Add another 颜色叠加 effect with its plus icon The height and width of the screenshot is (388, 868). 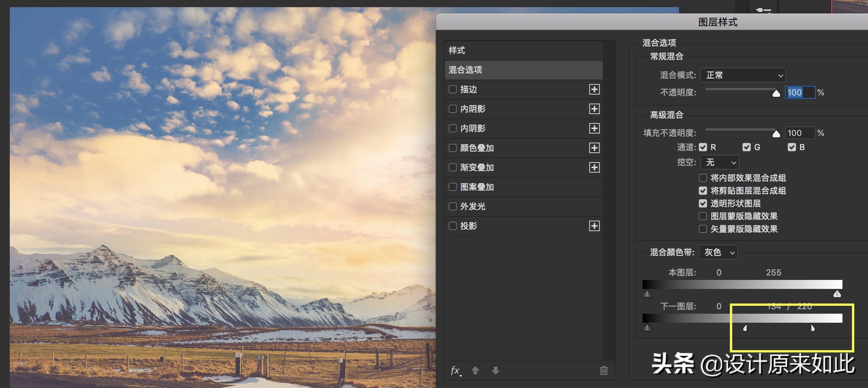594,148
